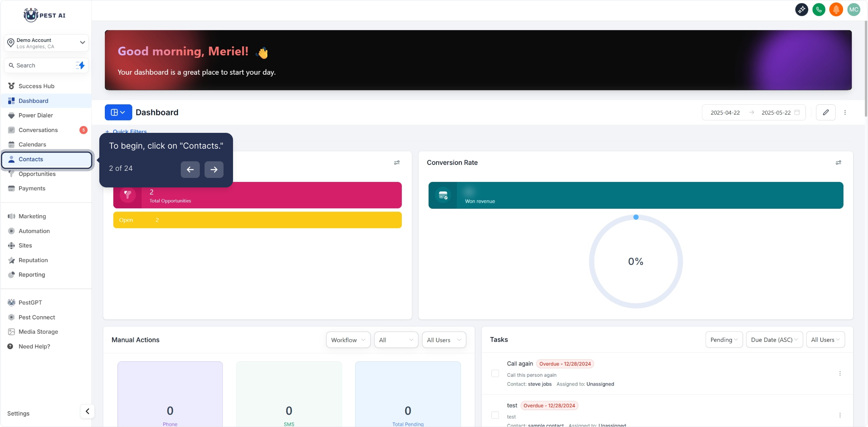Click the Total Pending card

click(x=408, y=394)
